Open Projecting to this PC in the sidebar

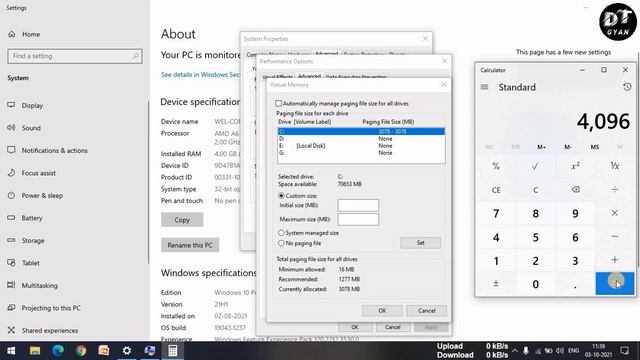(x=51, y=308)
